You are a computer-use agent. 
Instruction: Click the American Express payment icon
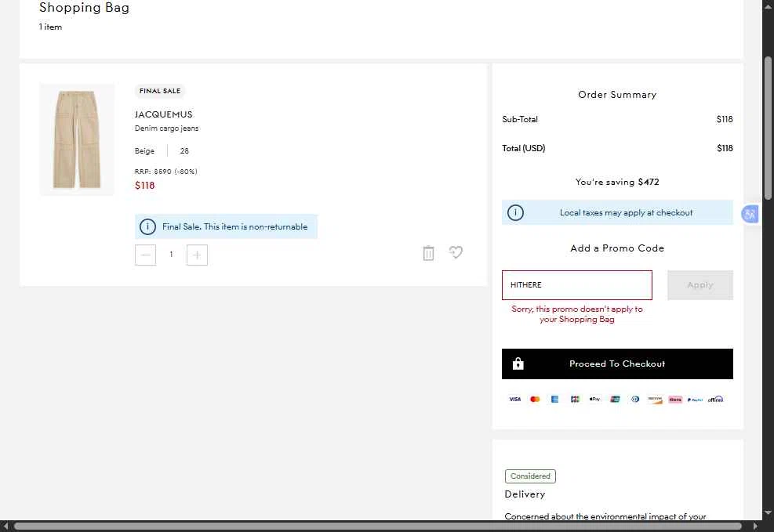click(555, 400)
